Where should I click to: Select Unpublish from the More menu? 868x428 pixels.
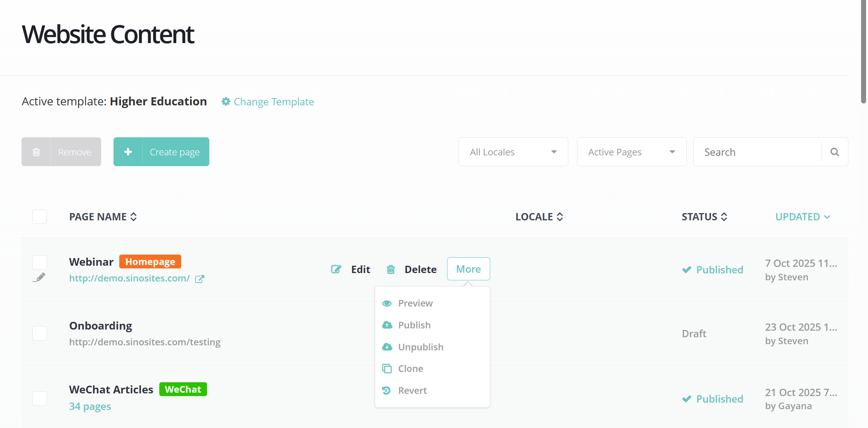coord(421,347)
